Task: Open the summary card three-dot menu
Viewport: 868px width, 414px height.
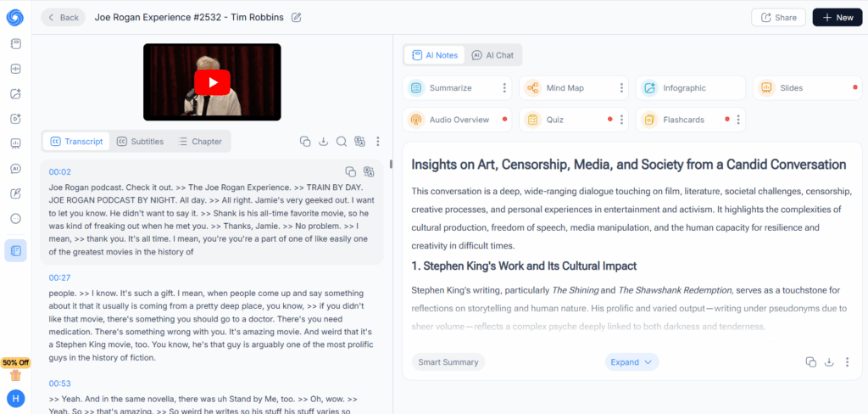Action: click(x=847, y=362)
